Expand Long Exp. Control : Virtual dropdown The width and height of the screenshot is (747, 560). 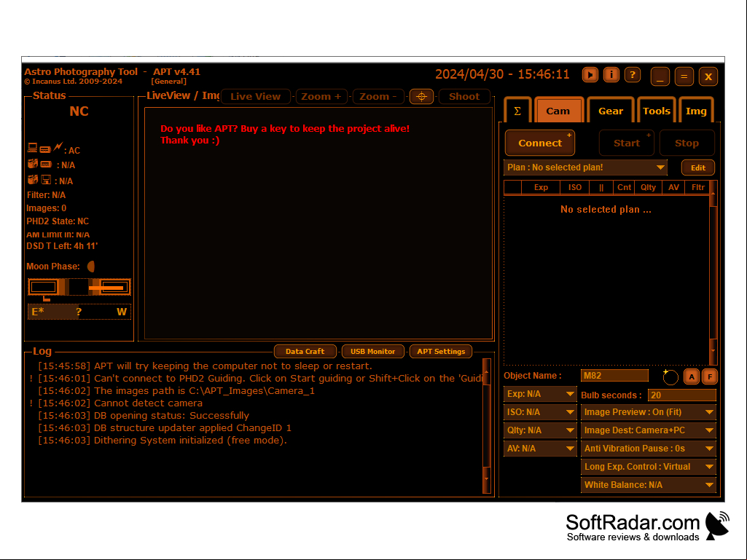[649, 467]
